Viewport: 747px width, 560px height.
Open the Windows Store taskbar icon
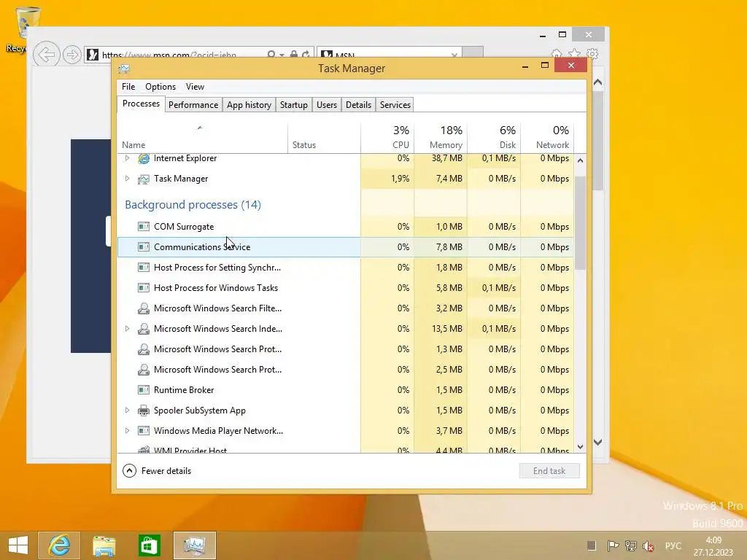click(149, 545)
